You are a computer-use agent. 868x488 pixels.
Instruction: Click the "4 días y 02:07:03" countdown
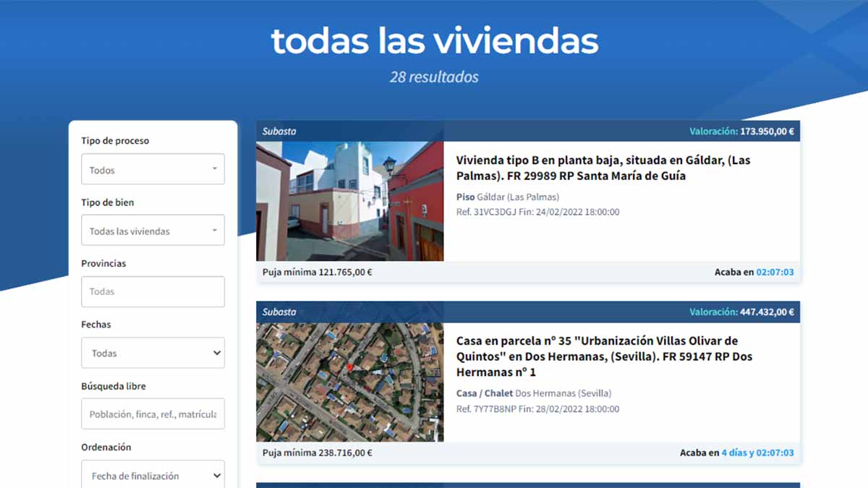[x=759, y=453]
